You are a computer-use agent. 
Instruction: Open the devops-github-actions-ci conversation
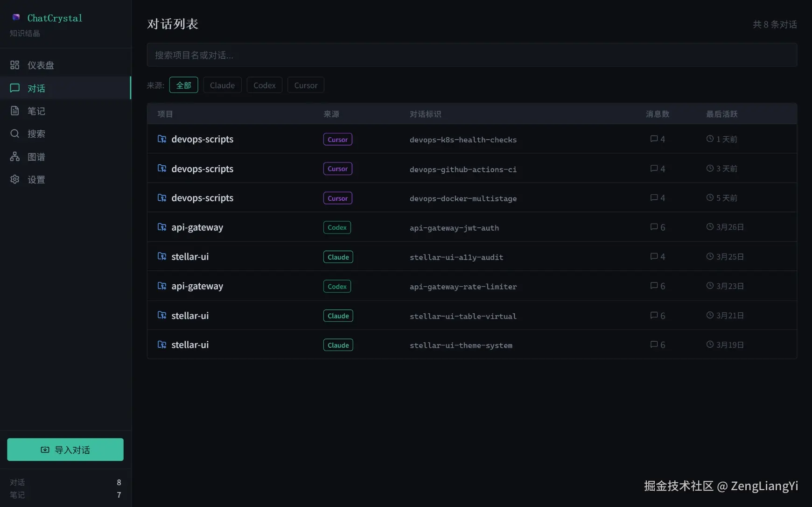click(x=462, y=169)
